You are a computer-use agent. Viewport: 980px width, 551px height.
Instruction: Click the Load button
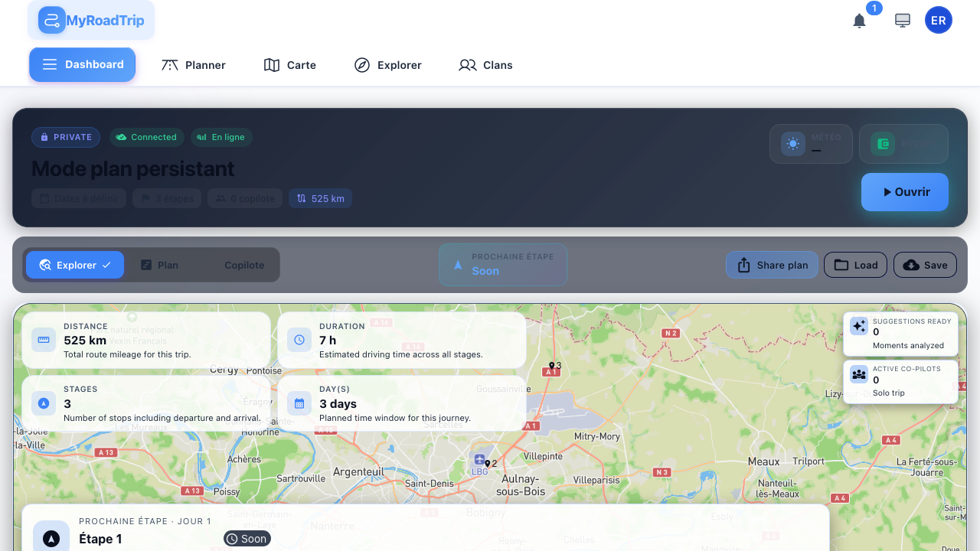[x=855, y=265]
